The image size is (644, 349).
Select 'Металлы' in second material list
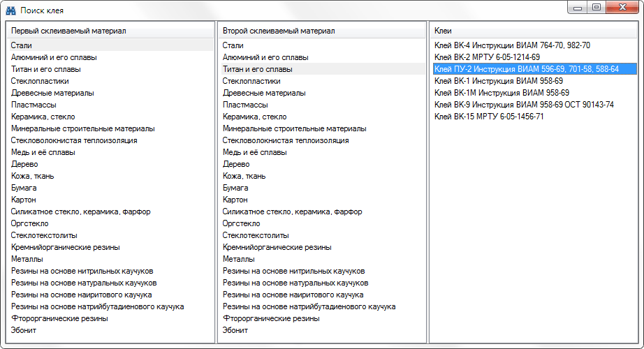pos(238,259)
